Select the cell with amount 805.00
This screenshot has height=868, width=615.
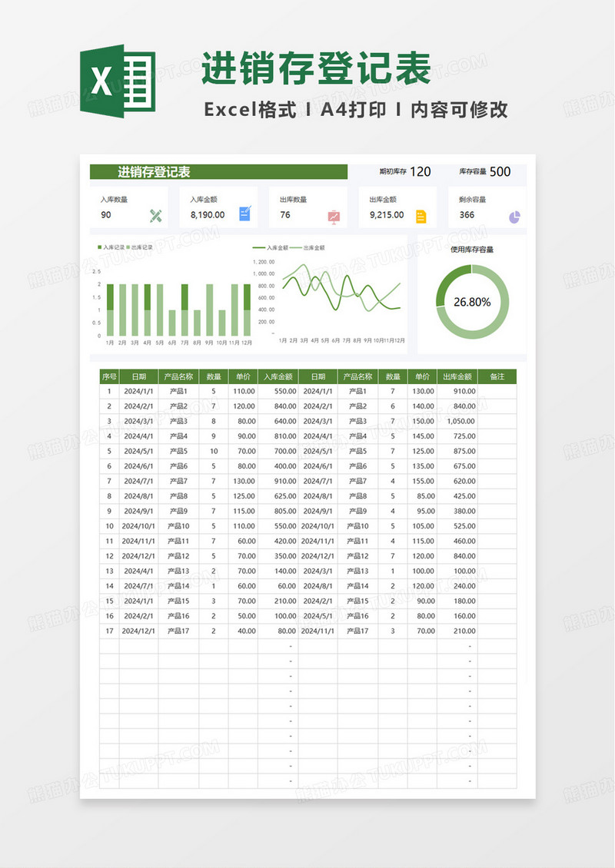tap(278, 511)
